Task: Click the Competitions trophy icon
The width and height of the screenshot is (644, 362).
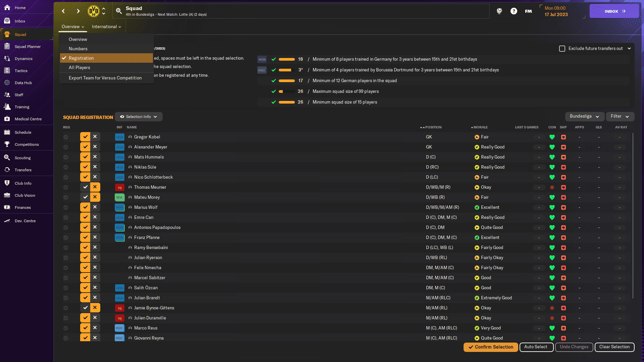Action: point(7,144)
